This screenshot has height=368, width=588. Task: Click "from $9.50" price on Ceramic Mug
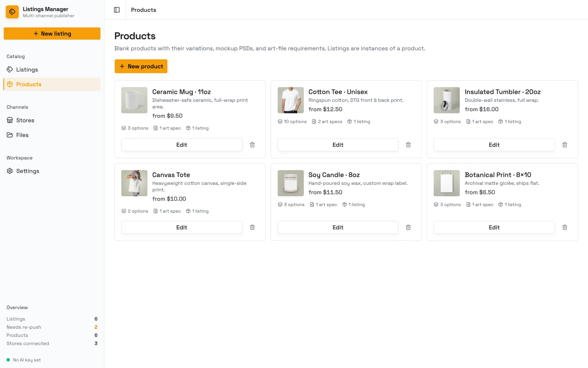(x=167, y=116)
